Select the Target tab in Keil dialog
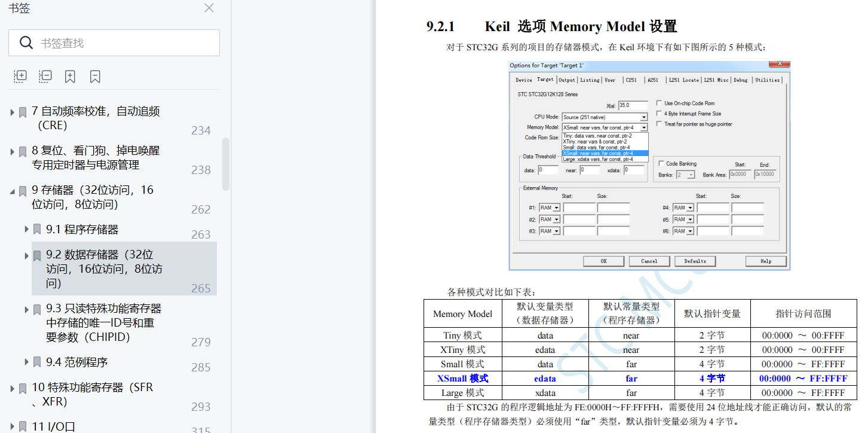Screen dimensions: 868x433 pyautogui.click(x=545, y=80)
